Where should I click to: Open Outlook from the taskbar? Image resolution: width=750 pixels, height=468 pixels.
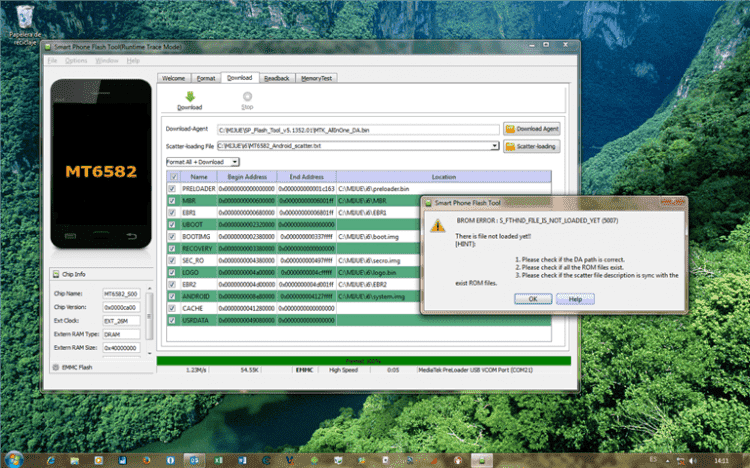(x=194, y=460)
